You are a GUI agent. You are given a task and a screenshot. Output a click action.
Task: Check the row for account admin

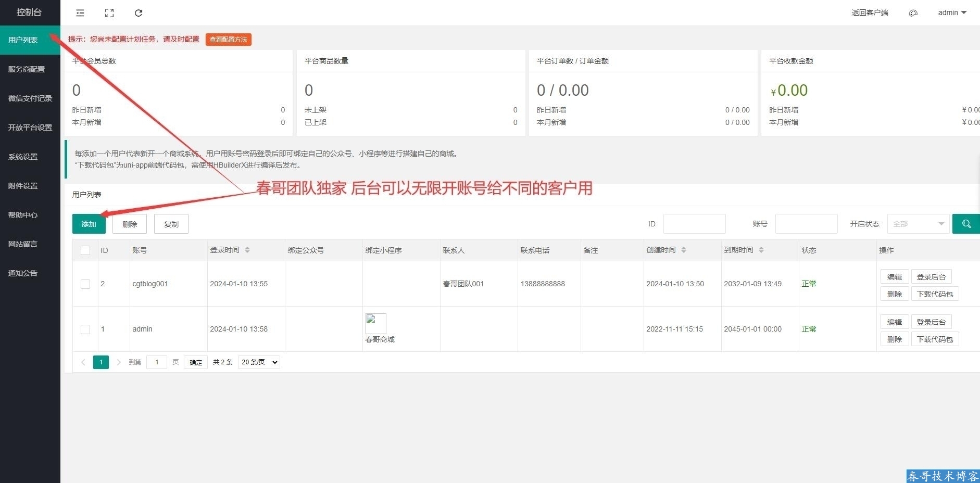coord(85,329)
